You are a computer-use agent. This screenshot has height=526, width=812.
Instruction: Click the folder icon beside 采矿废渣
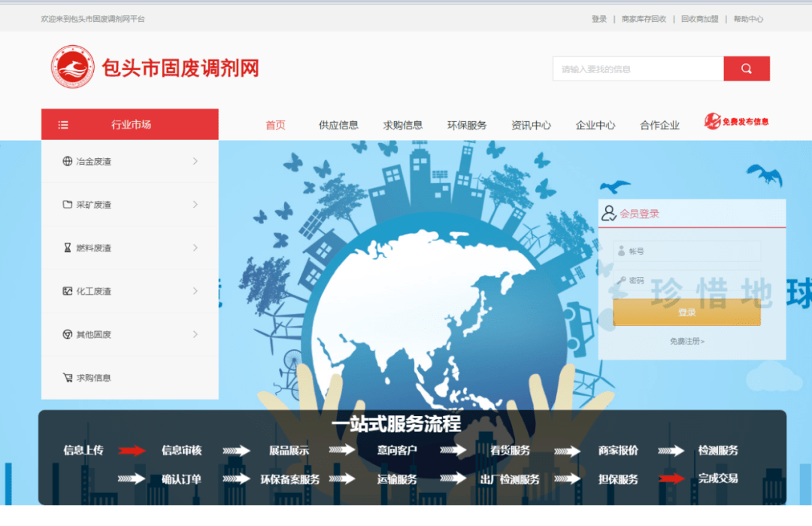(67, 205)
